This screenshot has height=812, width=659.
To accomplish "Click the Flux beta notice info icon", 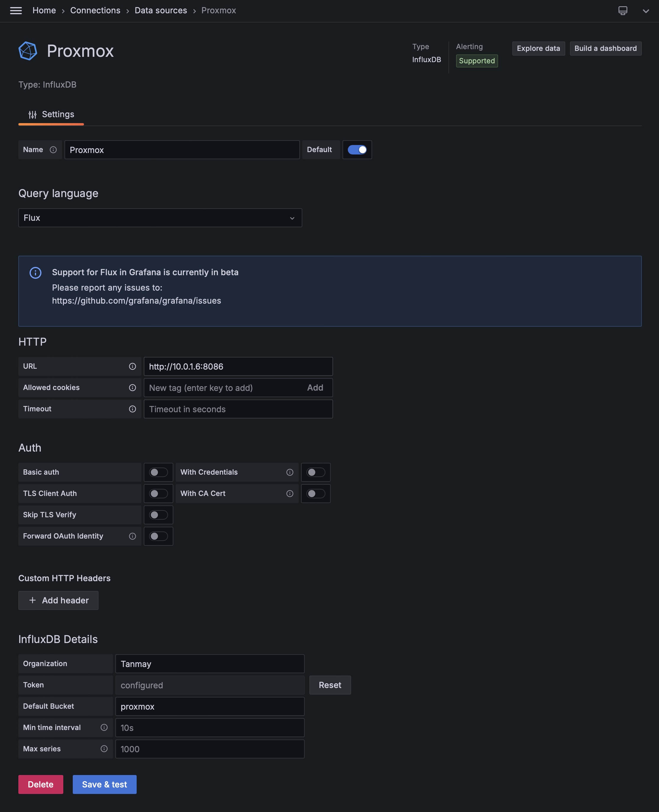I will coord(35,273).
